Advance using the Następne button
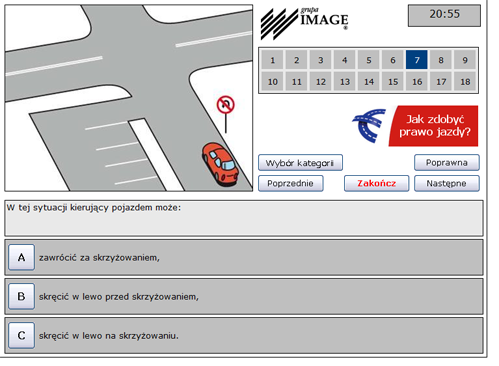The image size is (499, 366). [447, 183]
